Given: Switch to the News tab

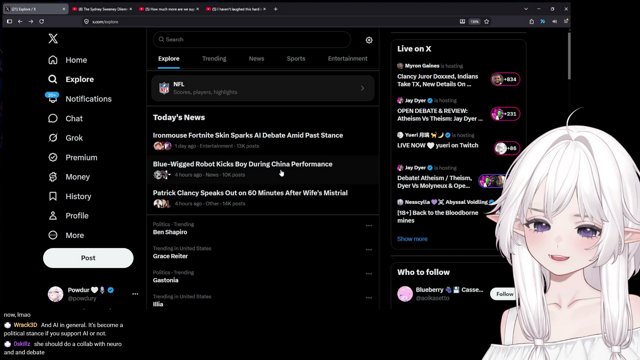Looking at the screenshot, I should (256, 59).
